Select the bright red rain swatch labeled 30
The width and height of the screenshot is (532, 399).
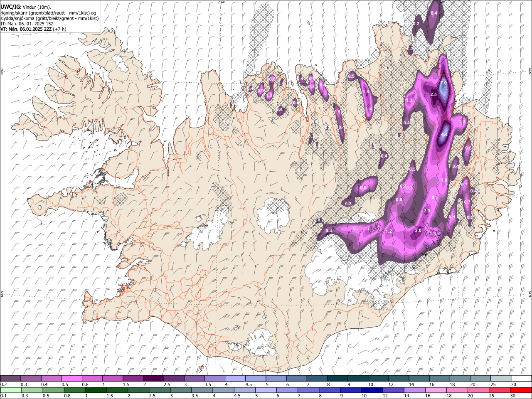[x=521, y=390]
